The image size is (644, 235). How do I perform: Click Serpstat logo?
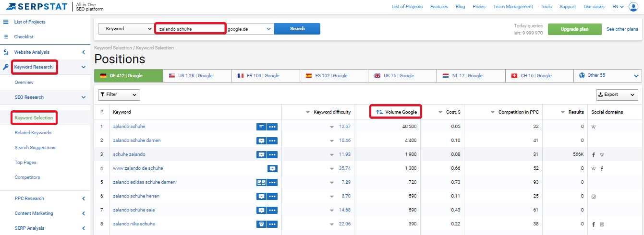(36, 6)
